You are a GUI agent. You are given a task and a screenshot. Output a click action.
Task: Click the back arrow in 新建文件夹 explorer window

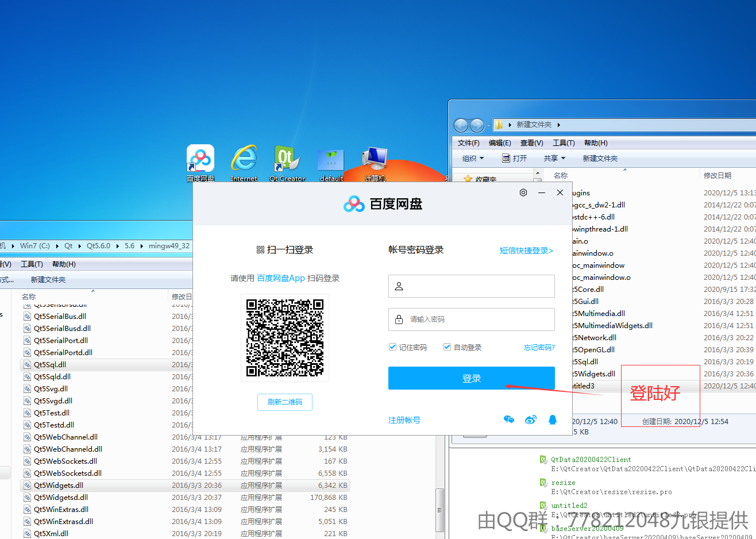pyautogui.click(x=461, y=125)
